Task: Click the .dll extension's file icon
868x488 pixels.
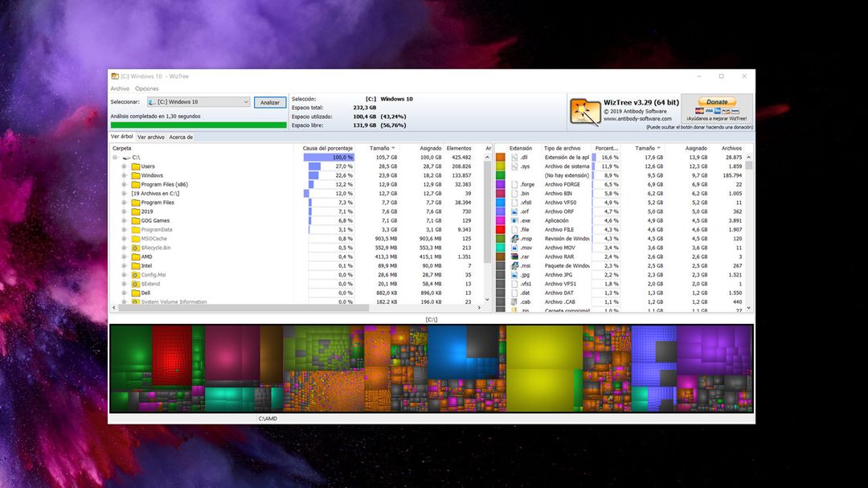Action: 514,157
